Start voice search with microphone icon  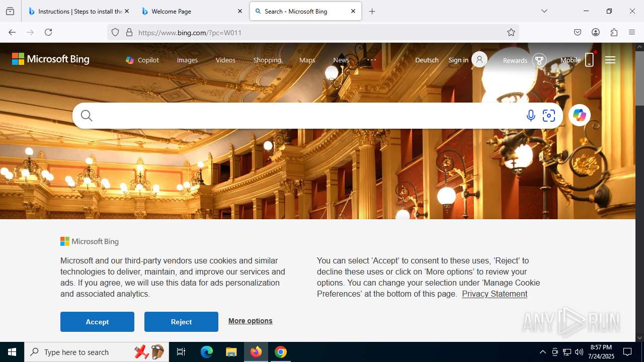click(x=531, y=116)
